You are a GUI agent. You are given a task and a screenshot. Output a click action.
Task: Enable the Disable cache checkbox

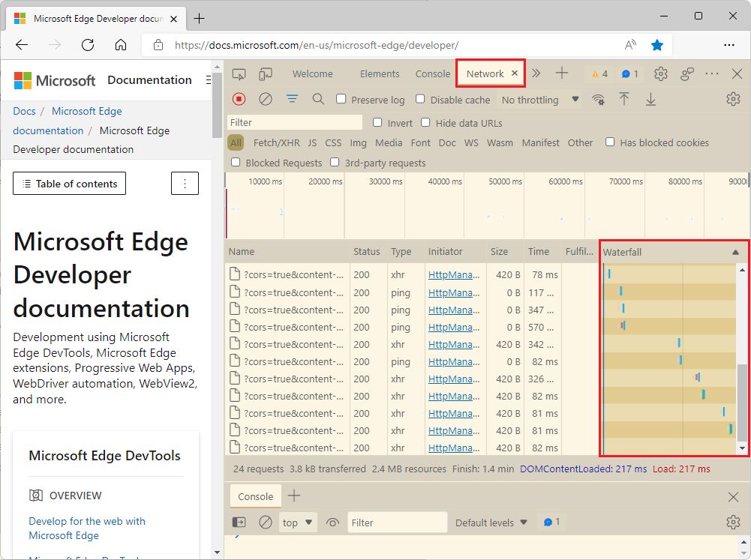(x=420, y=99)
